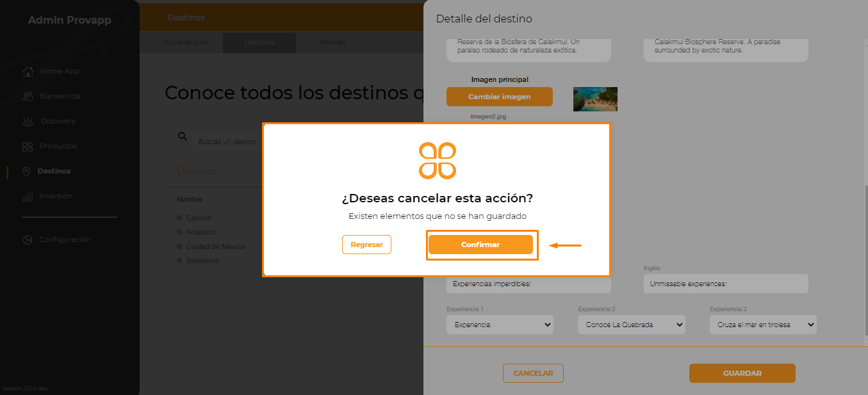Click the Unmissable experiences English input field
The image size is (868, 395).
pyautogui.click(x=726, y=284)
